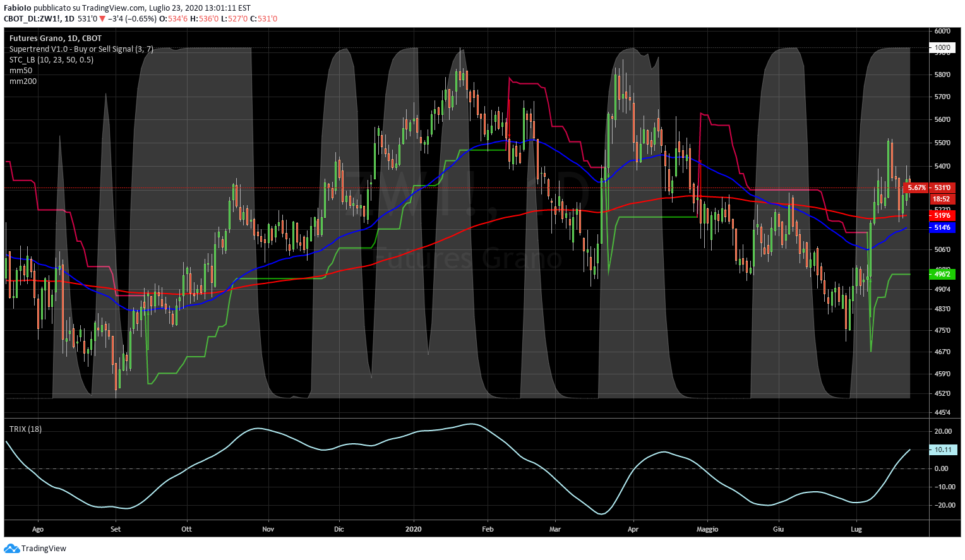
Task: Click the CBOT_DL:ZW1! symbol label
Action: click(32, 19)
